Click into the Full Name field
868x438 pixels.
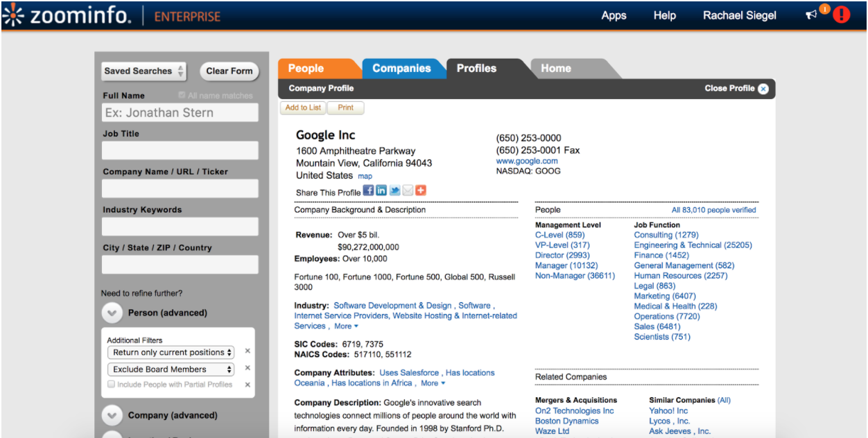180,112
